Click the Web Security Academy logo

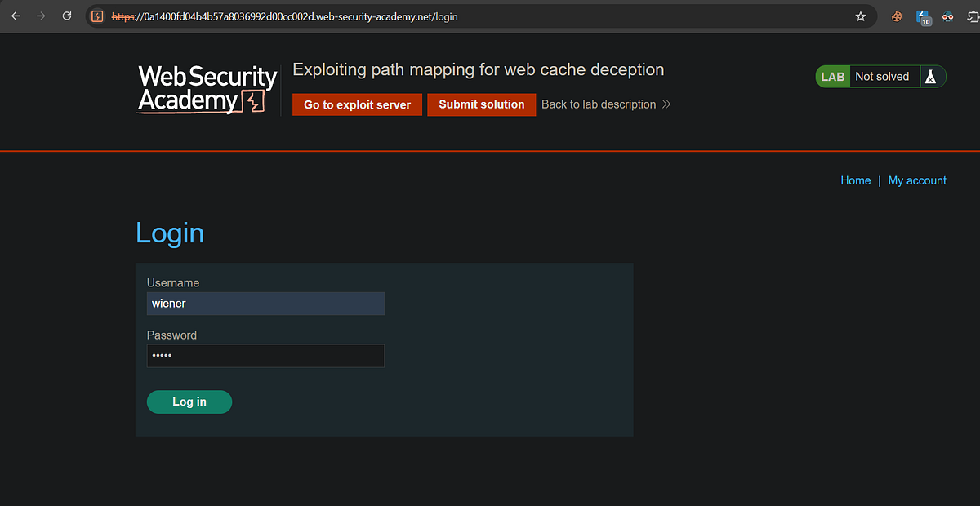pos(207,89)
